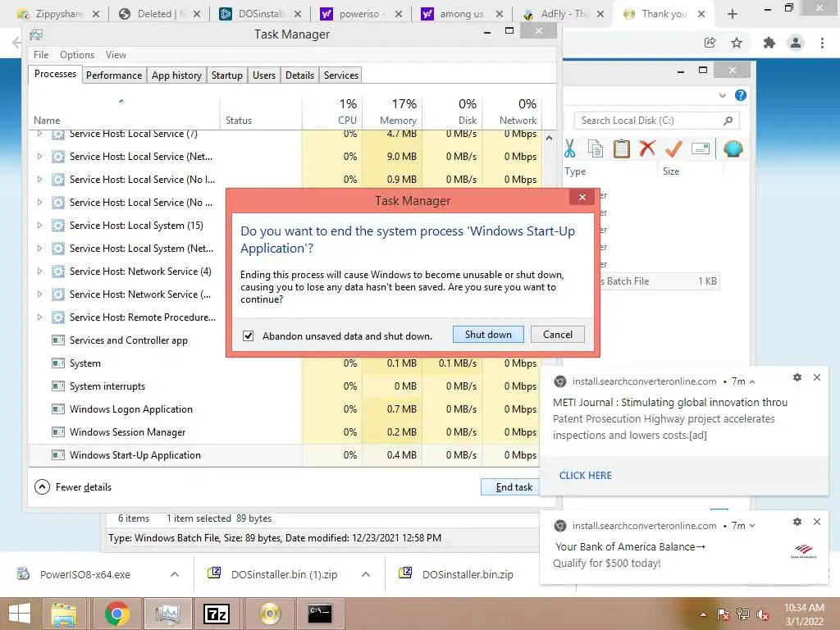Switch to App history tab
This screenshot has height=630, width=840.
coord(177,75)
